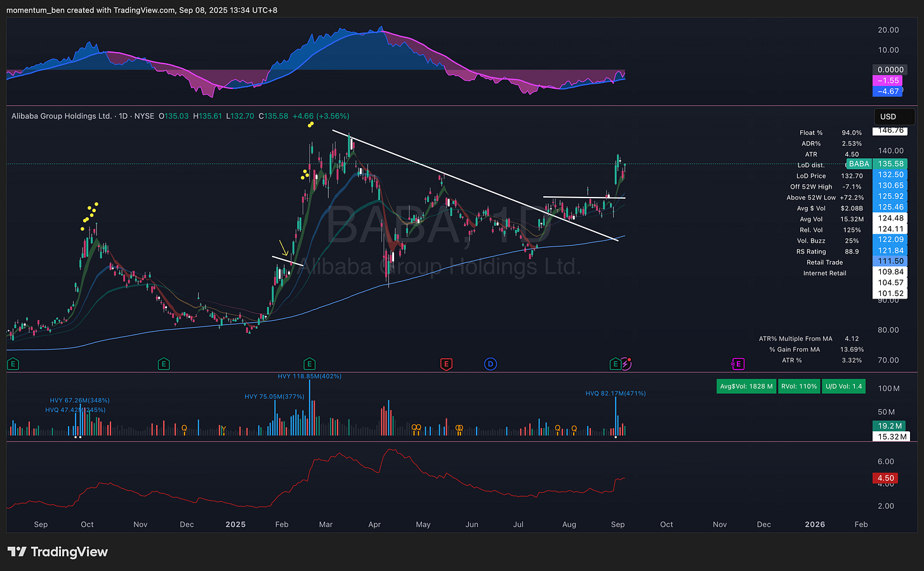Click the earnings E marker between Nov and Dec
The image size is (924, 571).
coord(164,364)
